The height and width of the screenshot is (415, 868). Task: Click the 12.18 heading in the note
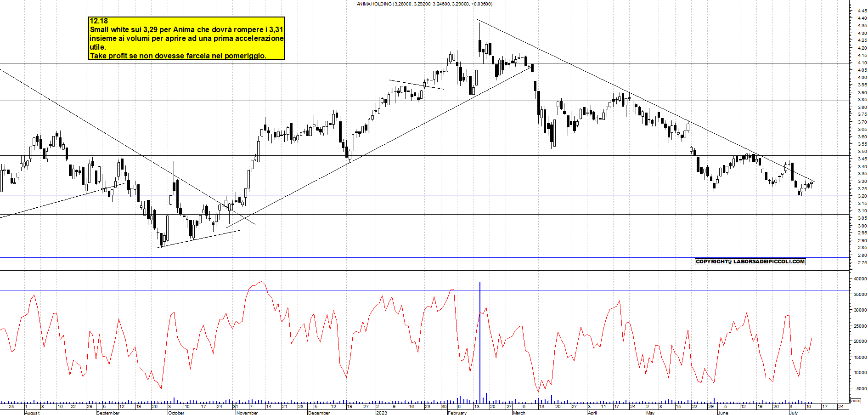point(99,21)
